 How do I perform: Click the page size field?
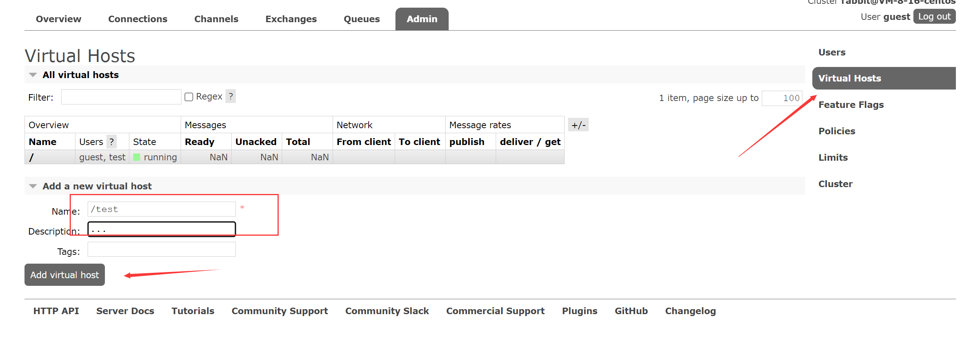coord(782,98)
